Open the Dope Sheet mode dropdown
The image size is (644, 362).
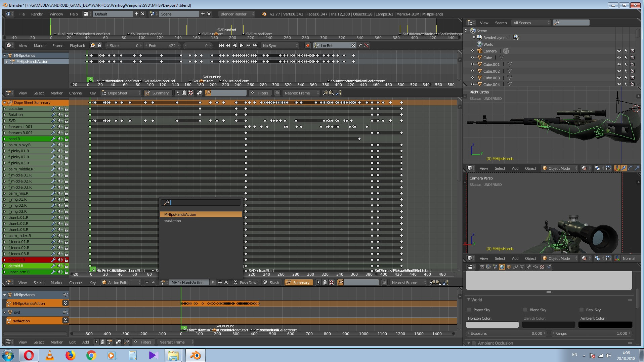(121, 93)
